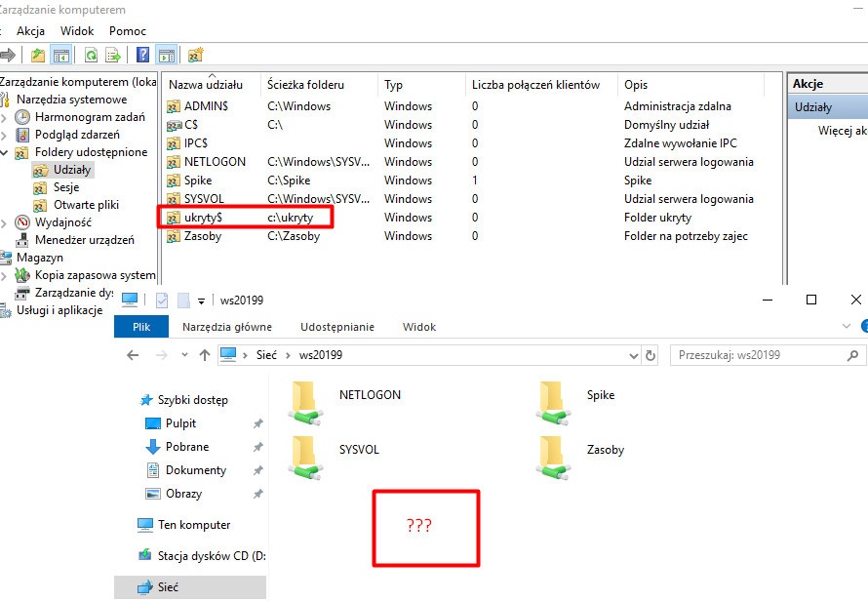Toggle Show/Hide Console Tree toolbar button

(x=60, y=55)
